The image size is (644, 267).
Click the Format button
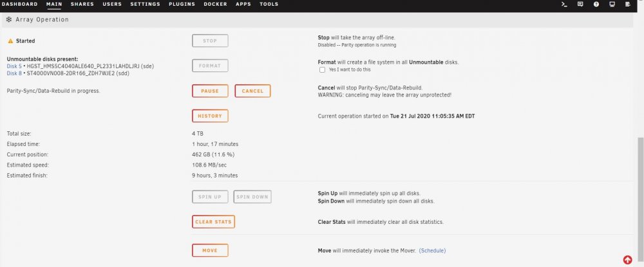(210, 66)
